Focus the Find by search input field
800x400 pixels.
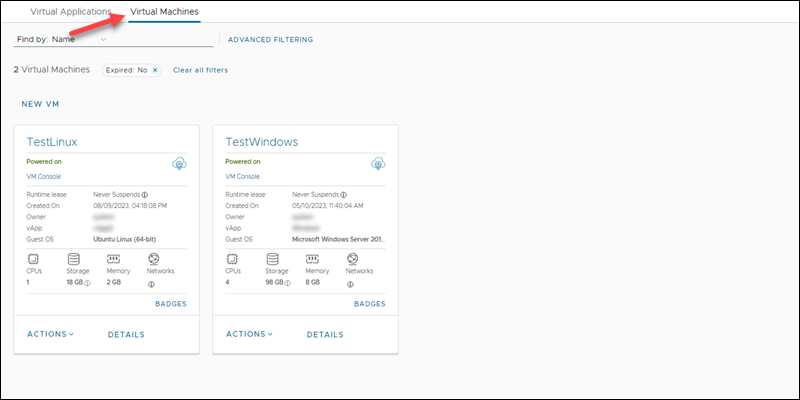point(161,39)
